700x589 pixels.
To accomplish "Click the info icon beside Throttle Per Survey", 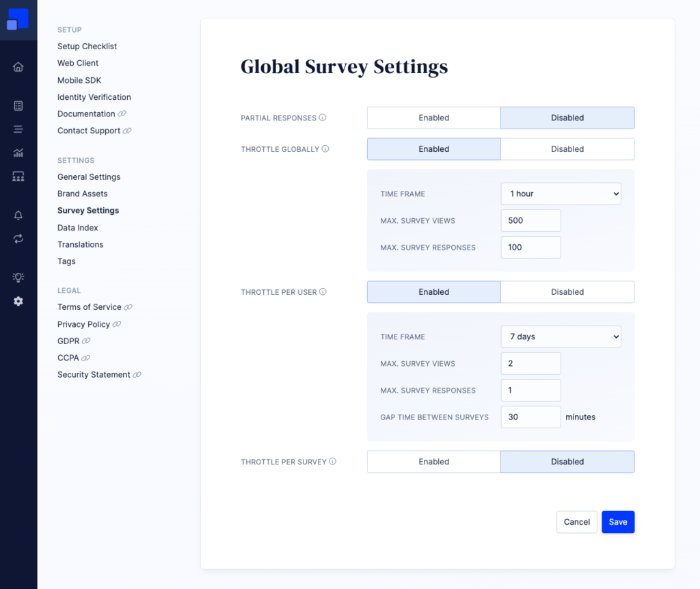I will coord(333,462).
